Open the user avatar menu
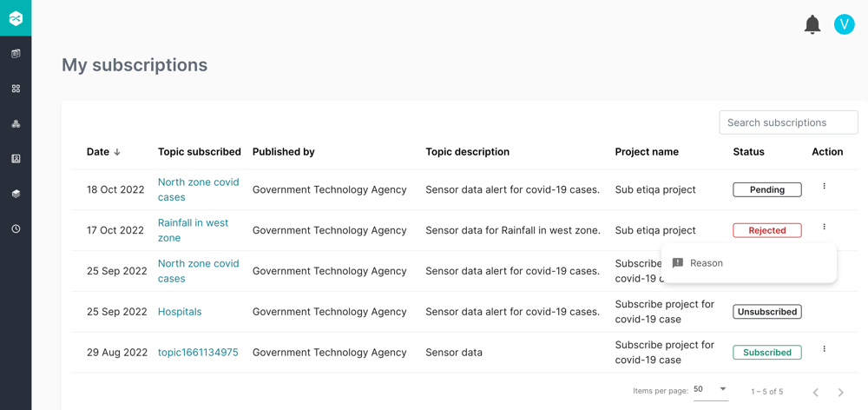868x410 pixels. (844, 24)
